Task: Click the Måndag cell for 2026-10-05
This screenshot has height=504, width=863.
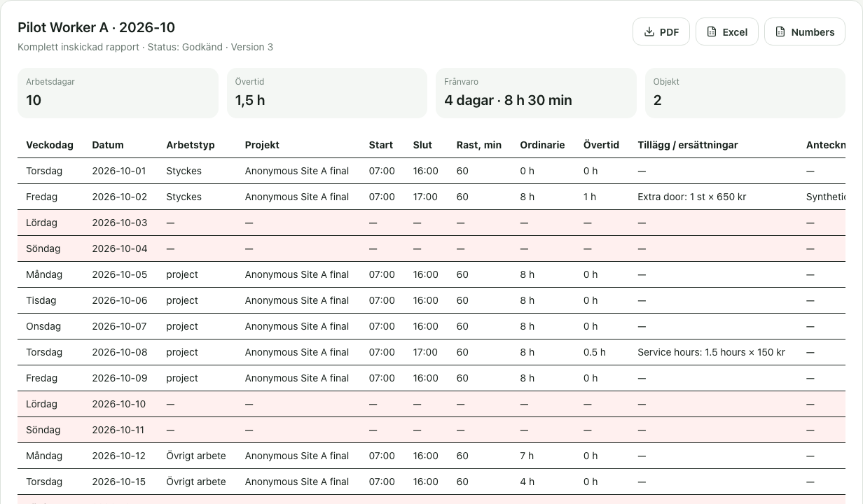Action: coord(44,274)
